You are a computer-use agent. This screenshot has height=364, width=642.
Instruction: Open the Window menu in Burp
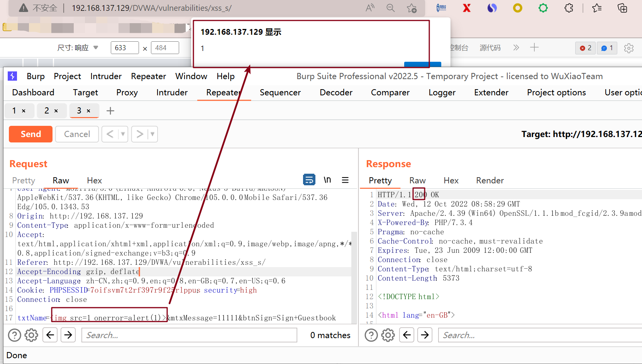coord(191,76)
